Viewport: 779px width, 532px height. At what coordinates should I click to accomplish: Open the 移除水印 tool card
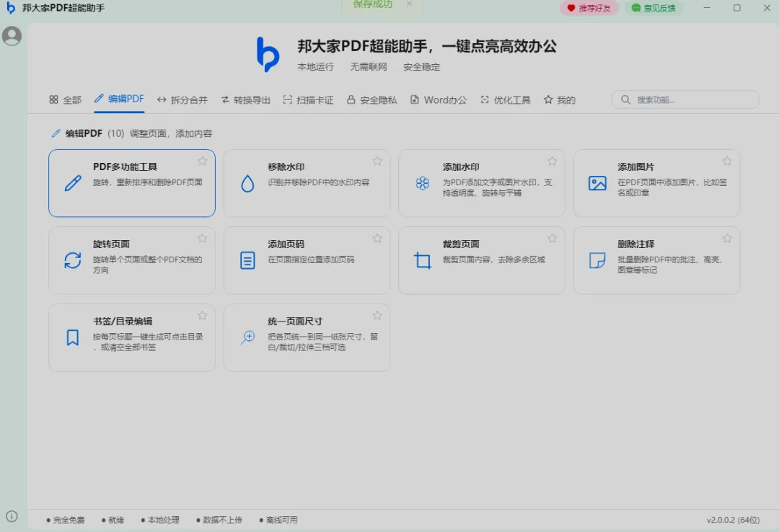307,183
